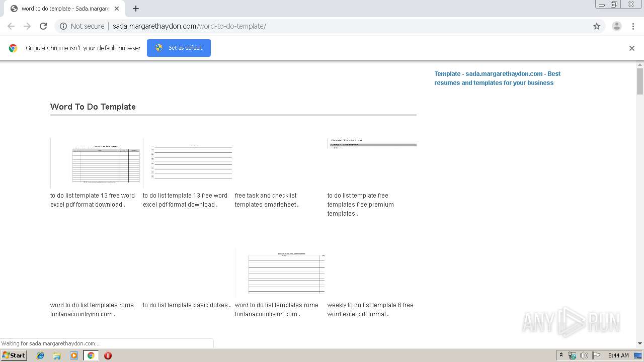Open the volume speaker tray icon

[584, 355]
